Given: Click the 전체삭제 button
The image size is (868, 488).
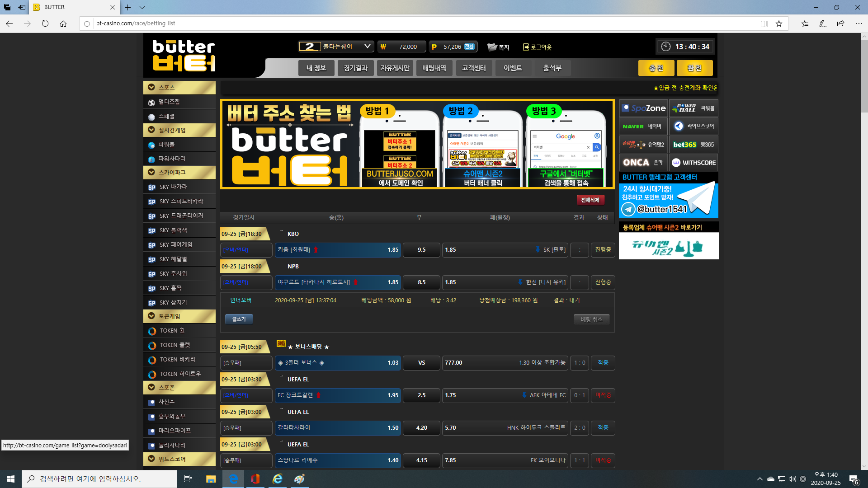Looking at the screenshot, I should pos(590,200).
